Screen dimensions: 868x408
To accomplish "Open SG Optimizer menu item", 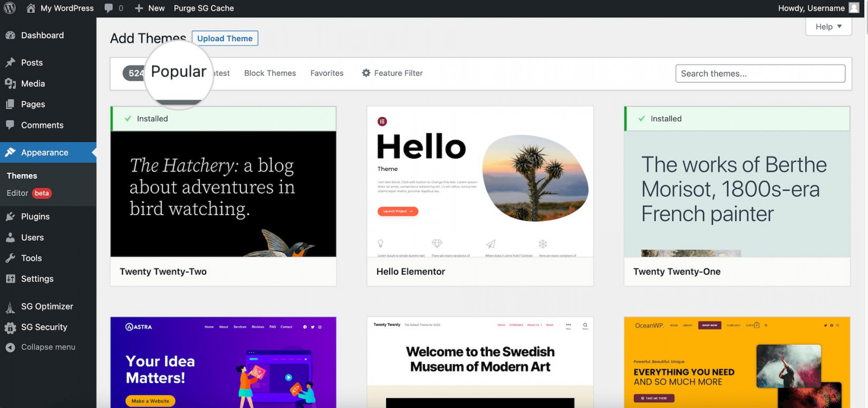I will [x=48, y=306].
